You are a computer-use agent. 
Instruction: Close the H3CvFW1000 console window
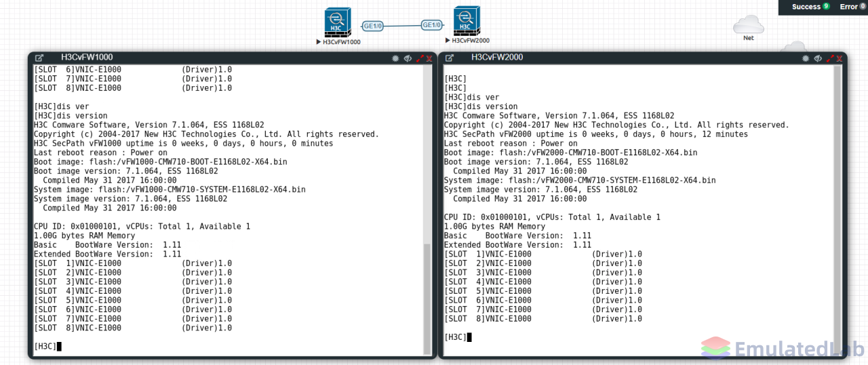pyautogui.click(x=429, y=58)
